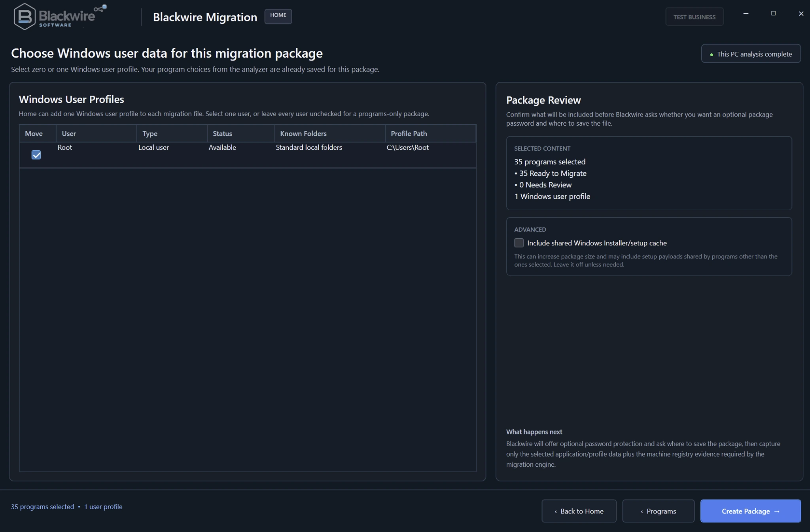Return to the Programs step
This screenshot has height=532, width=810.
point(658,511)
